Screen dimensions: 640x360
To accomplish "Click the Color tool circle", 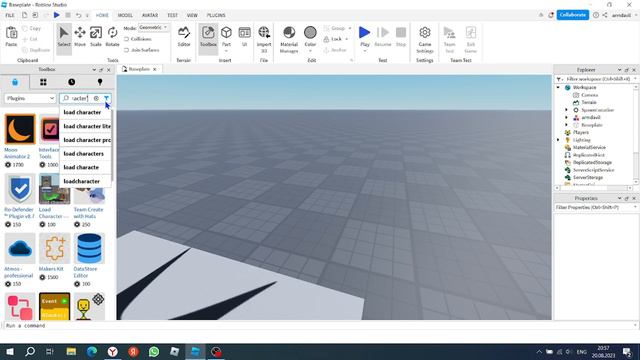I will coord(310,33).
